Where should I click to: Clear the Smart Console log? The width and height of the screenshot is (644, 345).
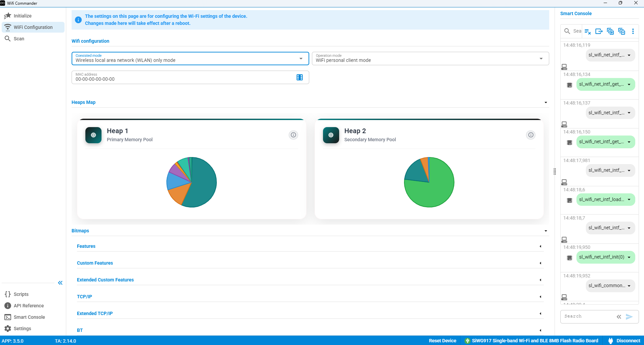(x=588, y=31)
